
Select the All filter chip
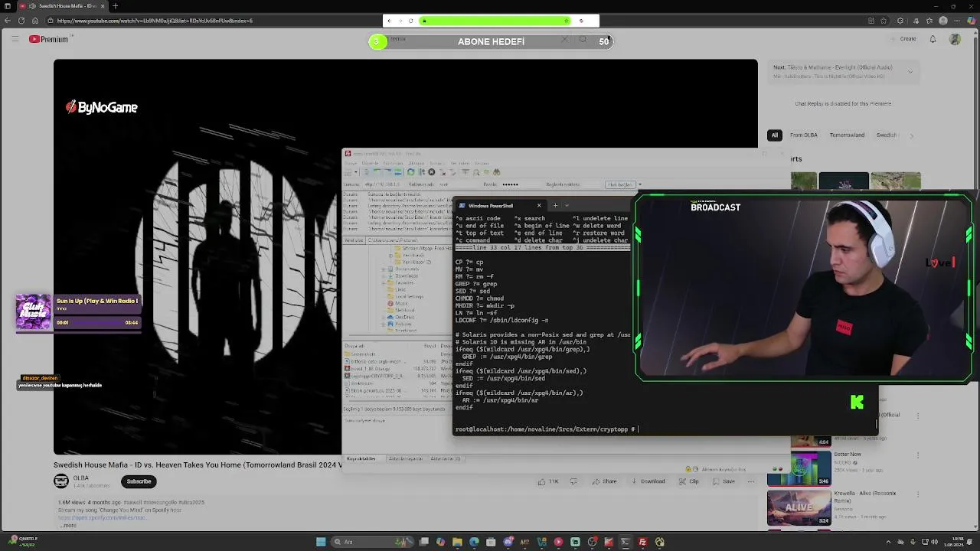coord(775,135)
